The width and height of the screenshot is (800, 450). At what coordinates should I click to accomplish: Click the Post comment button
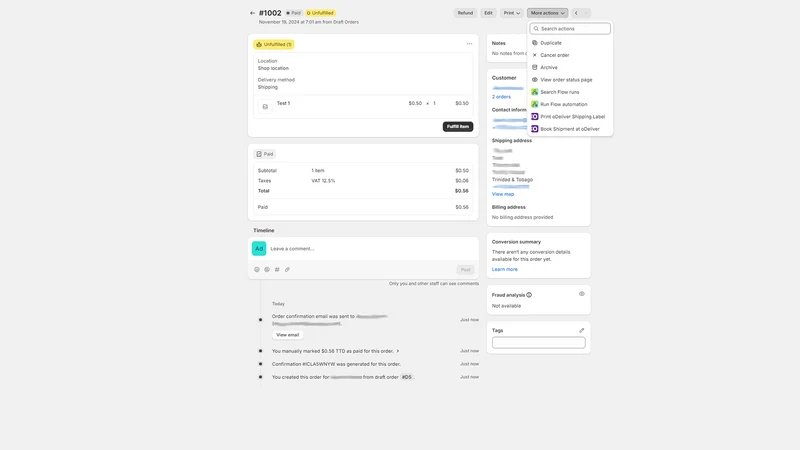(465, 269)
